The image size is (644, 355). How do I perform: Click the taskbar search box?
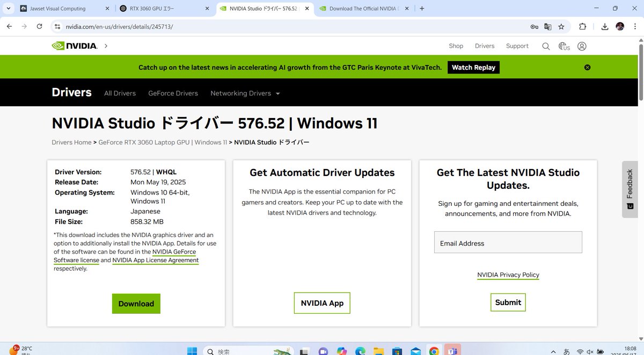250,351
